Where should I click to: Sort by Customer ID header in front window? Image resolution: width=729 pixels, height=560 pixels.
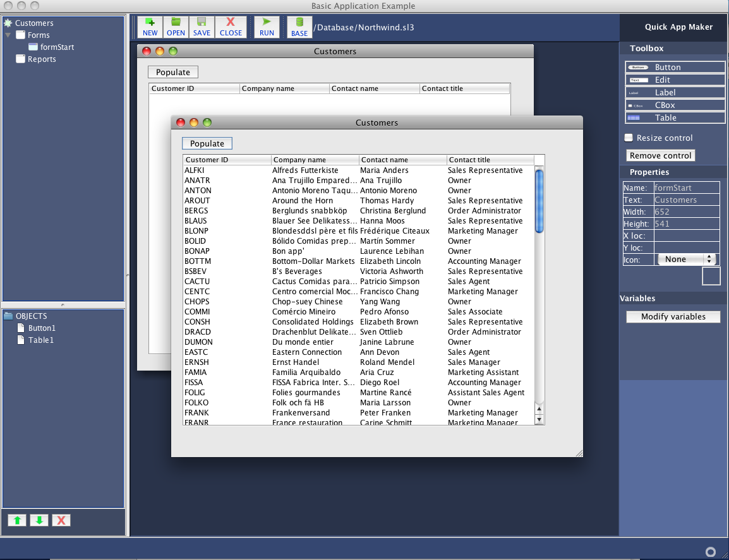tap(227, 160)
